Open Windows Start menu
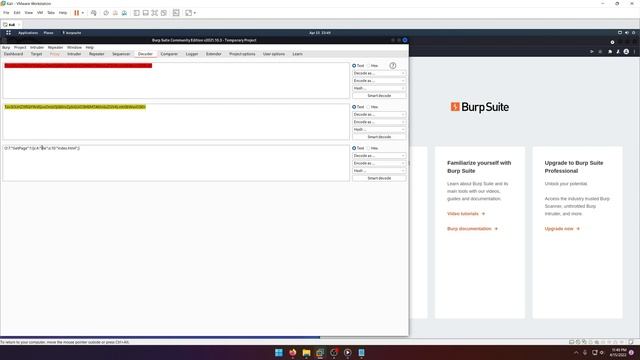Image resolution: width=640 pixels, height=360 pixels. coord(279,353)
